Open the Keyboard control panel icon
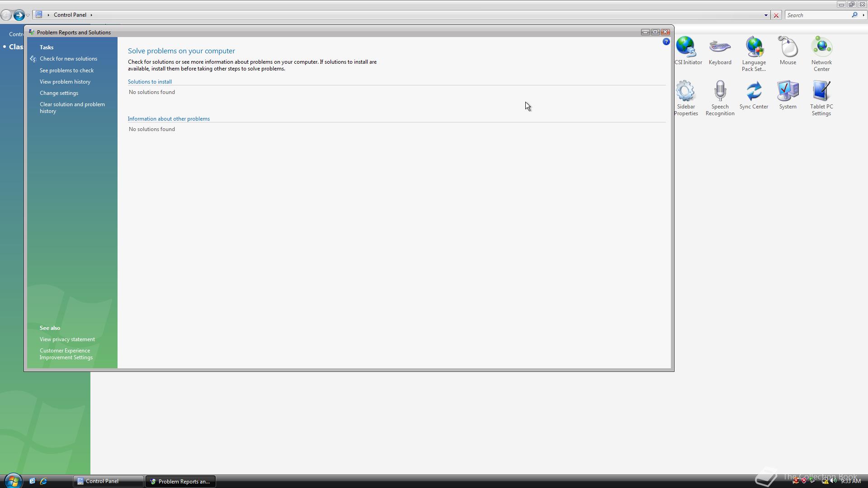This screenshot has height=488, width=868. click(x=720, y=52)
